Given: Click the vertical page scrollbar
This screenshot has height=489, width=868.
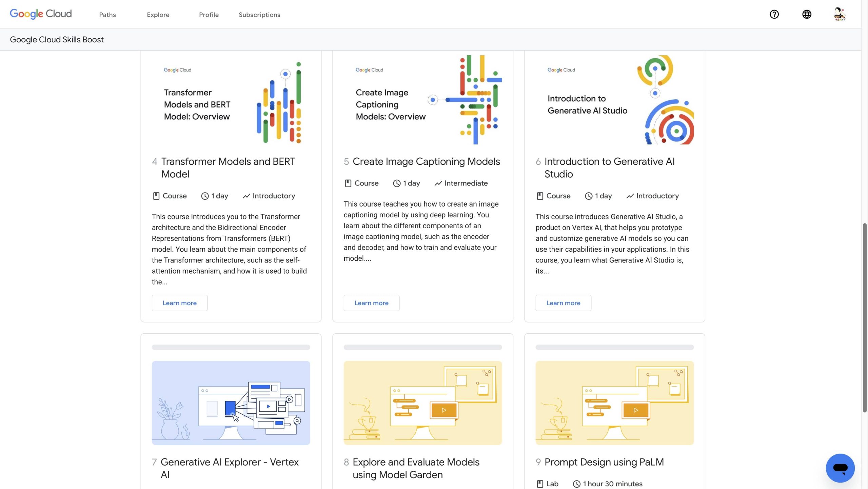Looking at the screenshot, I should (865, 317).
